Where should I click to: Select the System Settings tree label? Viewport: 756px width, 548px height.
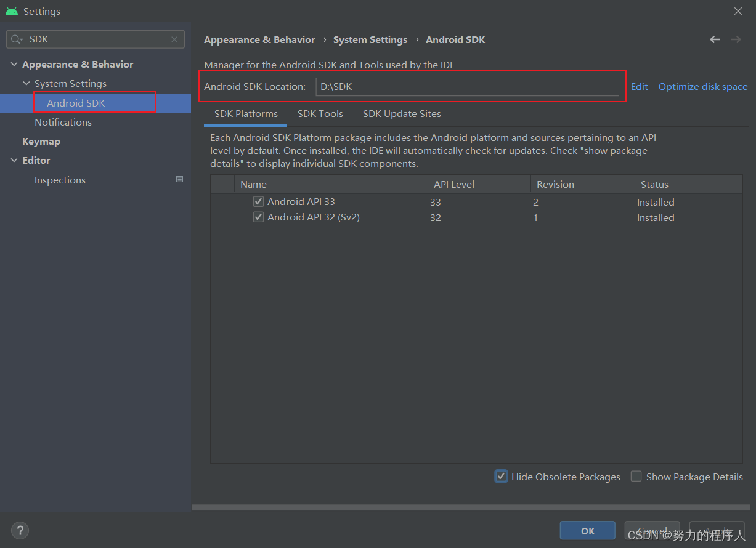pos(70,84)
